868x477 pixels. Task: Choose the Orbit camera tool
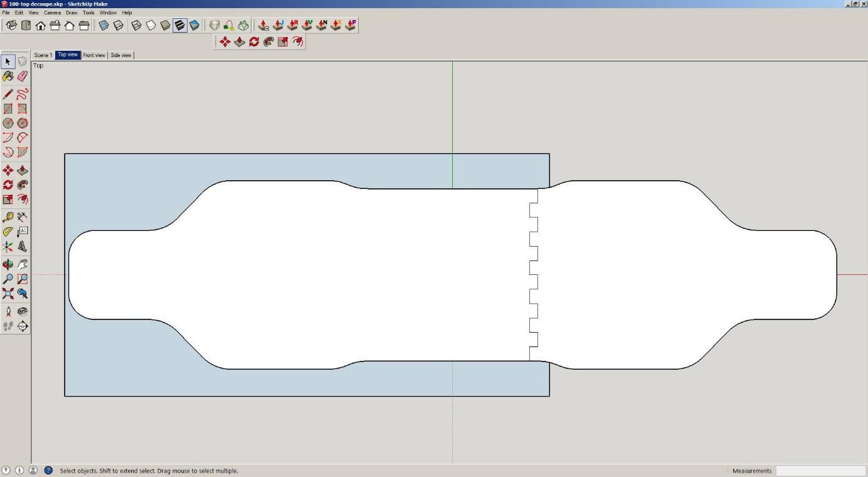point(8,265)
